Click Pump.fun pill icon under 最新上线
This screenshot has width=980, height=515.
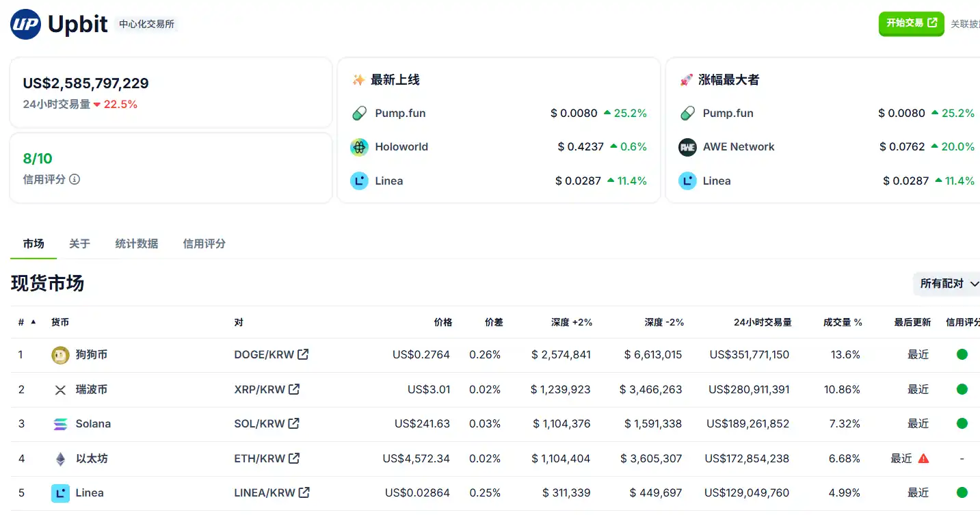pos(359,113)
